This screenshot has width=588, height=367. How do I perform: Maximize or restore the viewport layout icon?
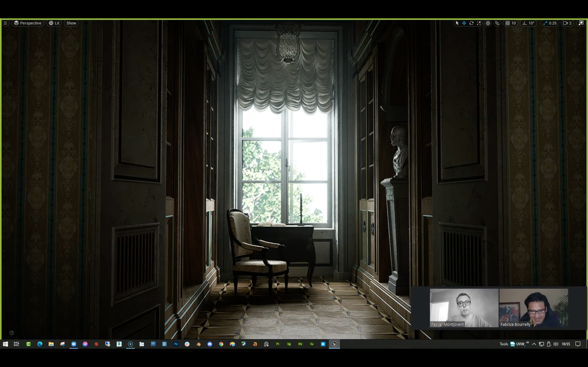pyautogui.click(x=581, y=23)
